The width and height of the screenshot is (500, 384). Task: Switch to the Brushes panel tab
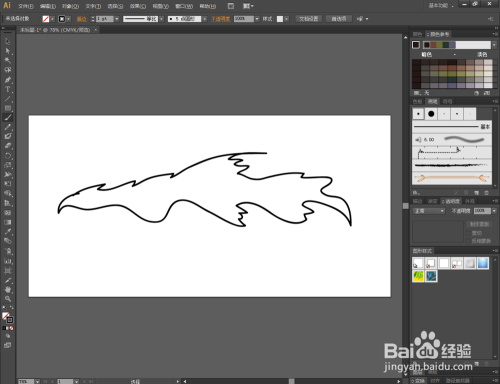click(x=432, y=101)
